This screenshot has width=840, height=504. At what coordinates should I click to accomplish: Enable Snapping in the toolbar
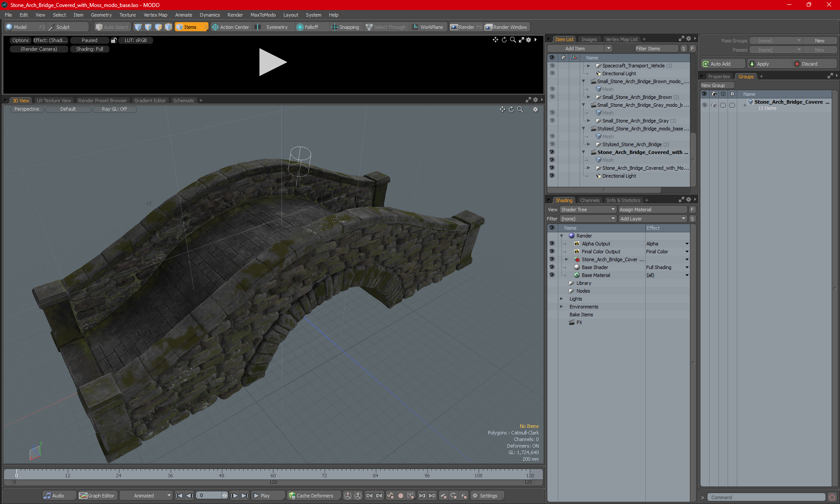pos(345,27)
